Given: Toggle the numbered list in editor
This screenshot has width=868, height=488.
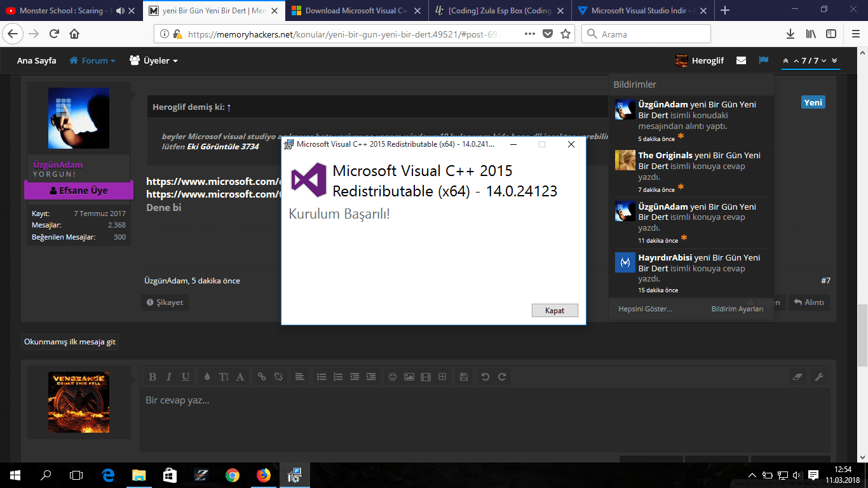Looking at the screenshot, I should point(338,377).
